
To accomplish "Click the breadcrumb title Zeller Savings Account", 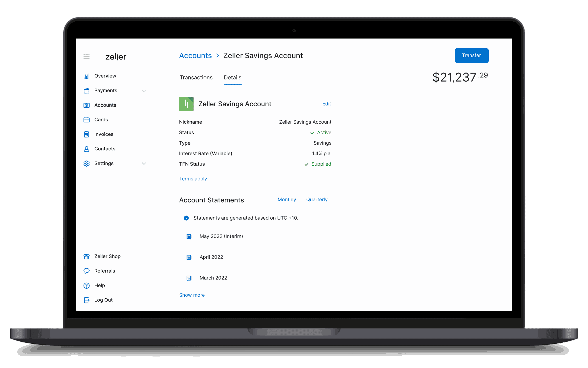I will pyautogui.click(x=263, y=56).
